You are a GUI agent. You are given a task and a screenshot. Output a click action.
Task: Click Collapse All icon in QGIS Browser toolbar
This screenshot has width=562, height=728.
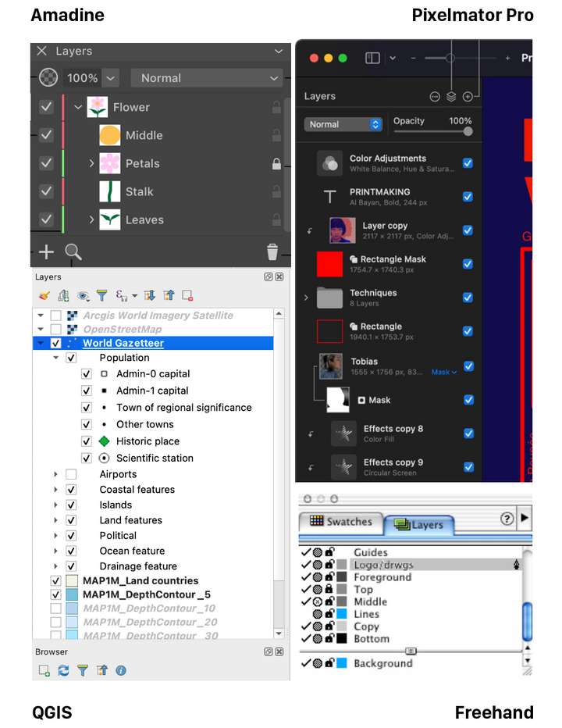(101, 670)
